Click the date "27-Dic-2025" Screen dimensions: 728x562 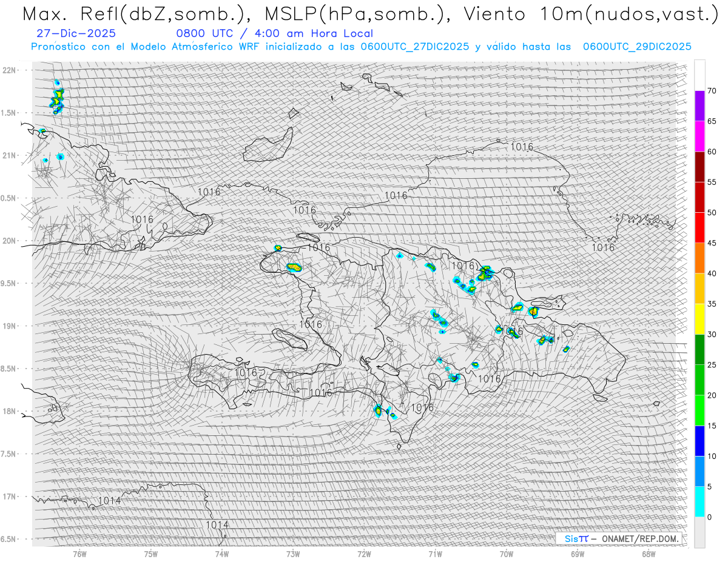(76, 34)
